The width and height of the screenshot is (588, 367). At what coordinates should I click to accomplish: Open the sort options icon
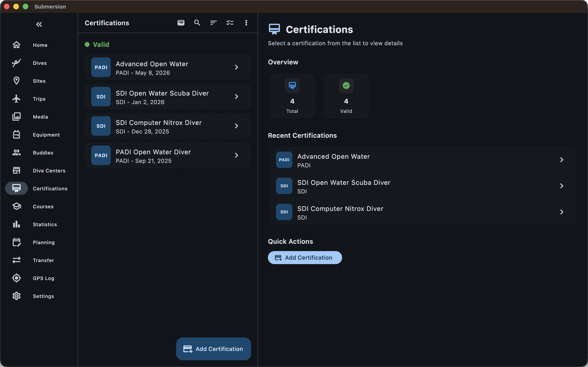pos(214,23)
